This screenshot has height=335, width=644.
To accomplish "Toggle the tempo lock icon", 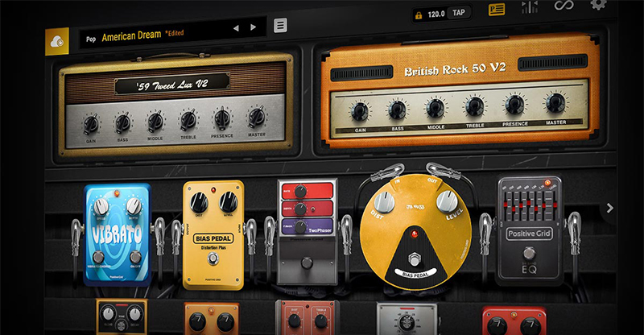I will [419, 15].
